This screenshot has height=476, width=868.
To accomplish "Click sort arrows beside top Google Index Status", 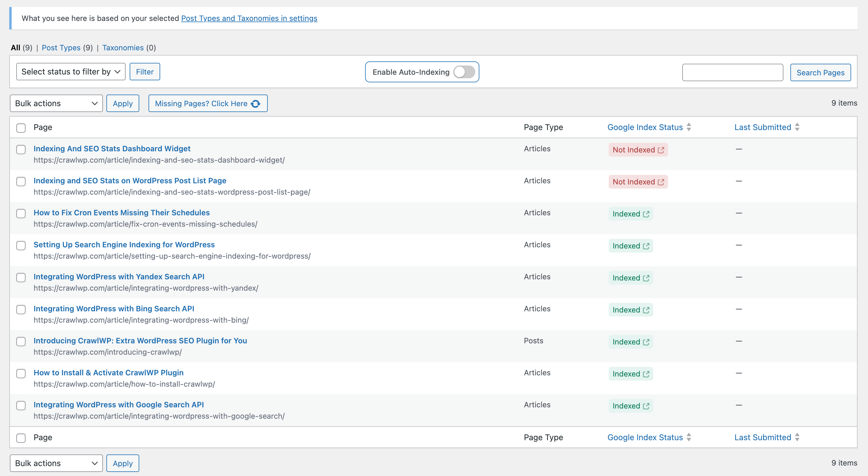I will [689, 127].
